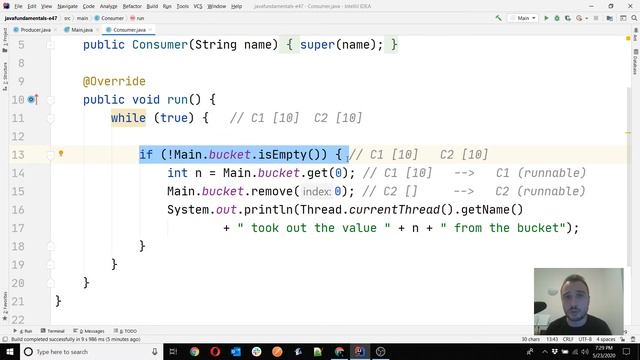
Task: Switch to Main.java tab
Action: (x=82, y=30)
